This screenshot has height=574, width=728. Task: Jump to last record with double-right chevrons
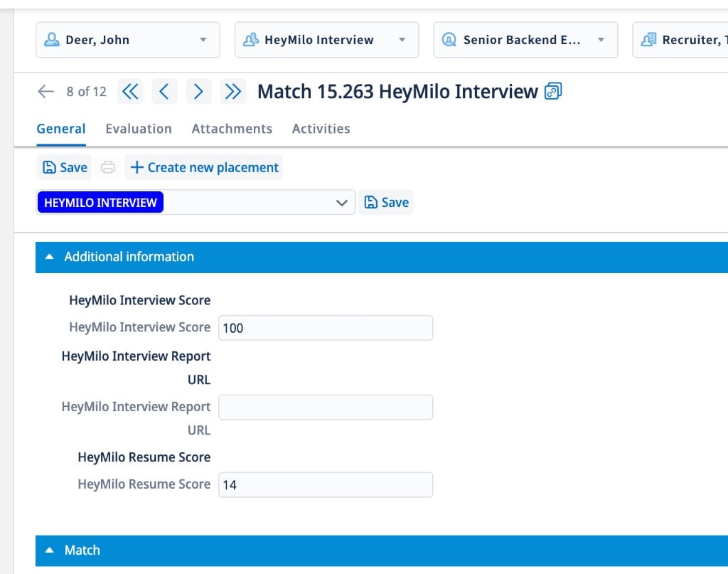click(x=232, y=92)
